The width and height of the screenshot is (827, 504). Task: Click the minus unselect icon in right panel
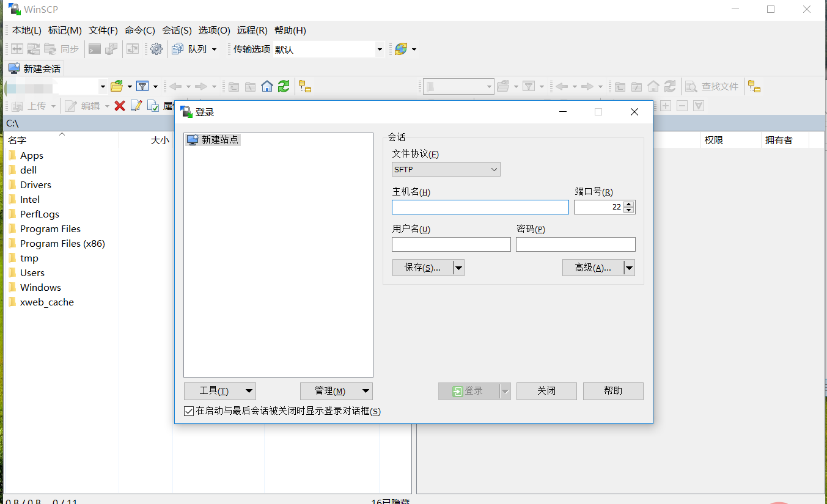pyautogui.click(x=682, y=106)
